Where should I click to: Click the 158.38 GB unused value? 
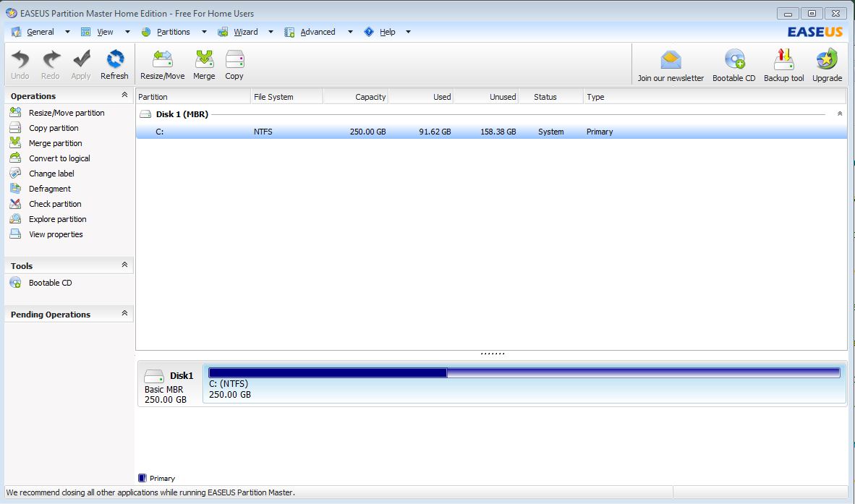(498, 132)
